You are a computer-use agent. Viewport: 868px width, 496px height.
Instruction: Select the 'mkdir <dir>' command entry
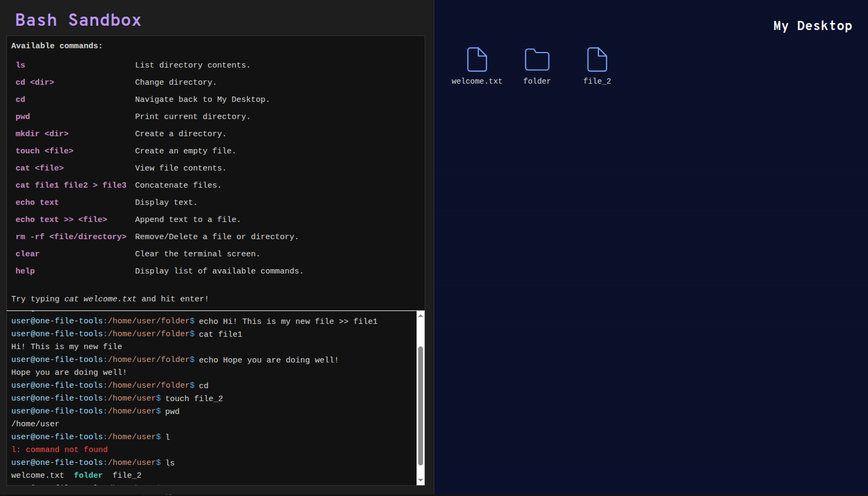pyautogui.click(x=42, y=134)
